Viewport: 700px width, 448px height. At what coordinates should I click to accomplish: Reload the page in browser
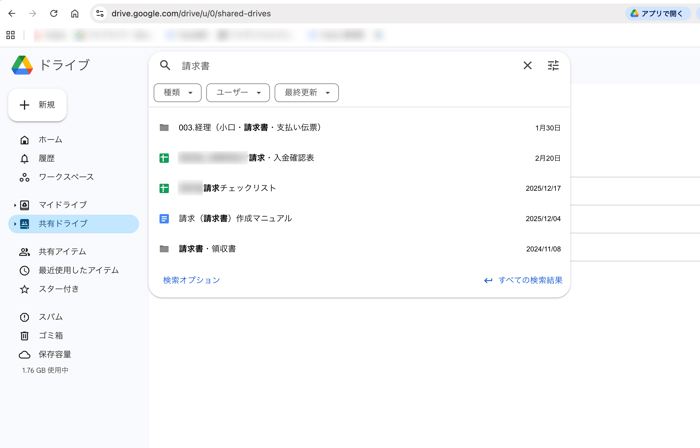point(54,14)
